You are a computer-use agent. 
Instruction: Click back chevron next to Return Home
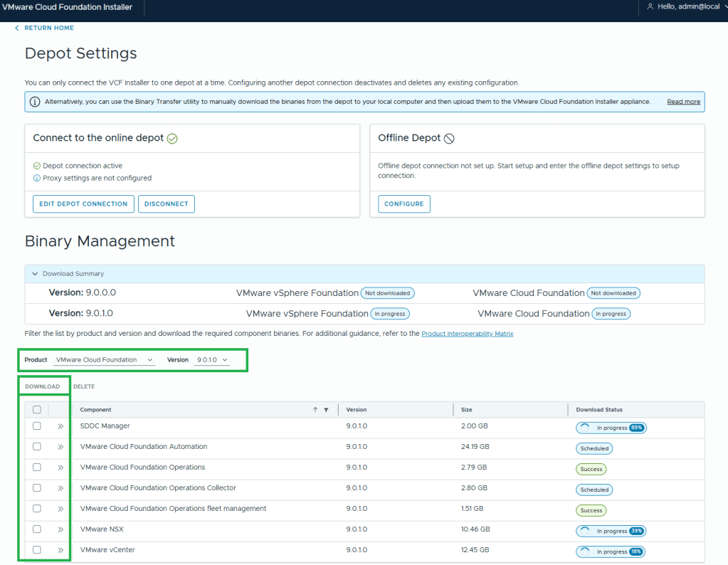(x=17, y=28)
